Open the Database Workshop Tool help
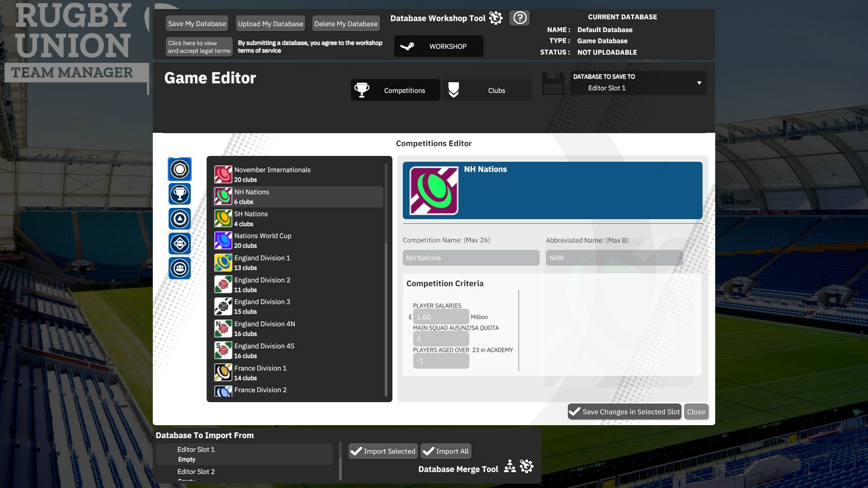This screenshot has height=488, width=868. (520, 18)
